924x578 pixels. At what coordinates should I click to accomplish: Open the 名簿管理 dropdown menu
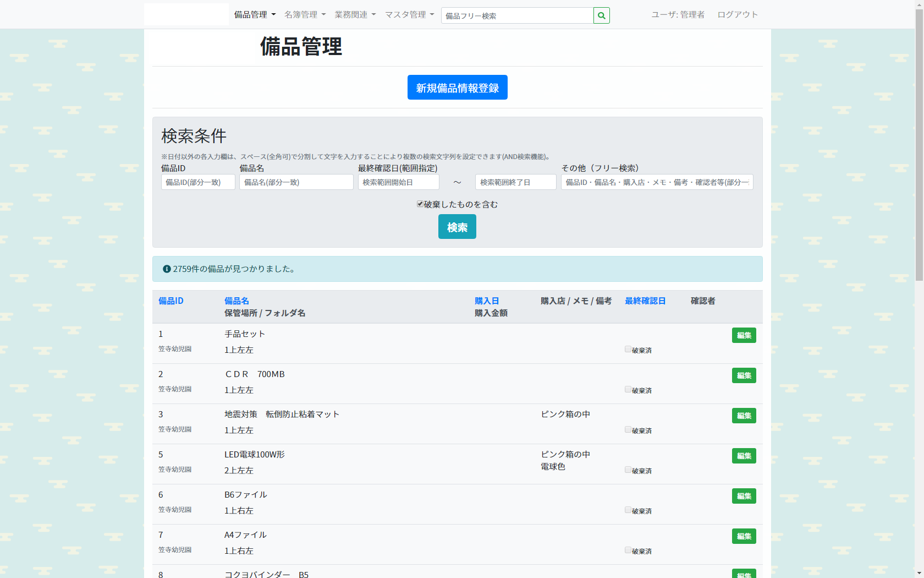click(305, 15)
